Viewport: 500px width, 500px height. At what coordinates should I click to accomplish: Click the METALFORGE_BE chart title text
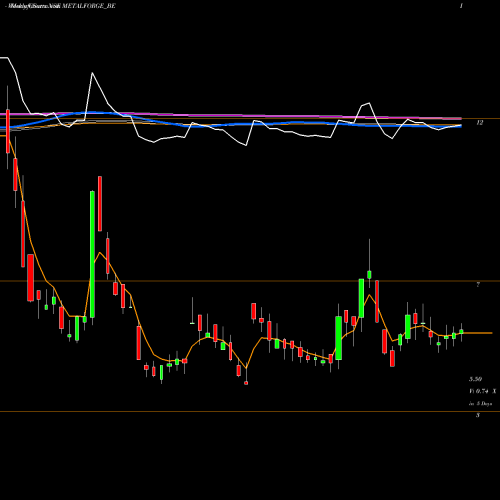click(89, 6)
